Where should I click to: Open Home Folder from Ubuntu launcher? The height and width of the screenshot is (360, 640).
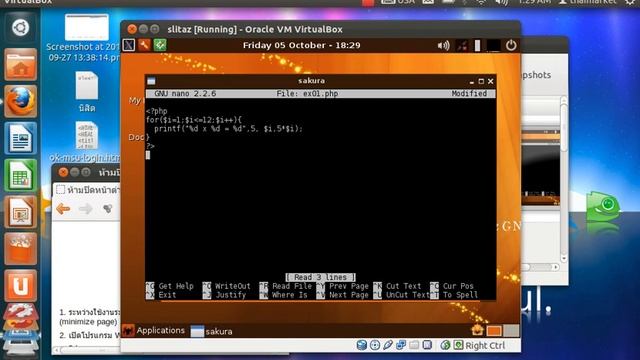click(x=20, y=64)
